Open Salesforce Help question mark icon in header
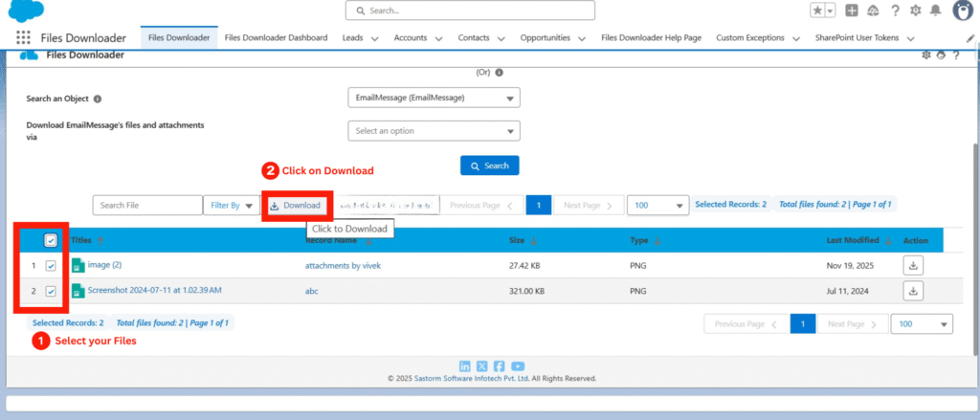This screenshot has height=420, width=980. 896,11
